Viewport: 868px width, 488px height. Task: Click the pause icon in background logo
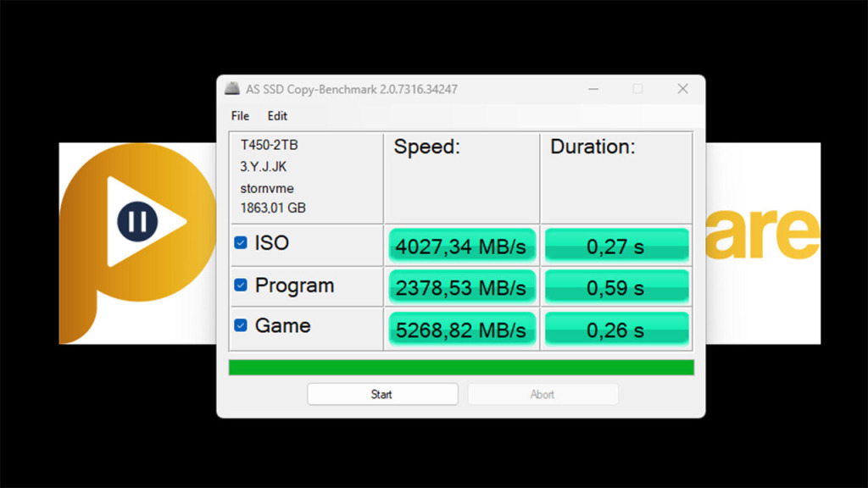pos(137,221)
